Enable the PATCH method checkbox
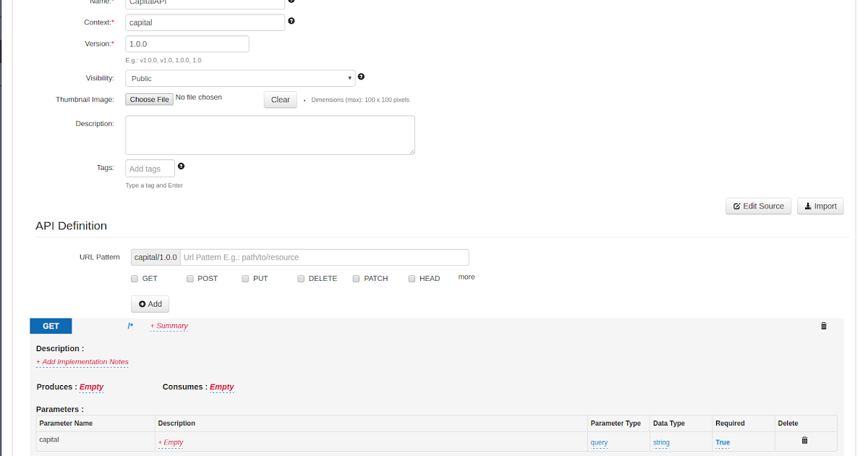The height and width of the screenshot is (456, 868). click(x=356, y=278)
